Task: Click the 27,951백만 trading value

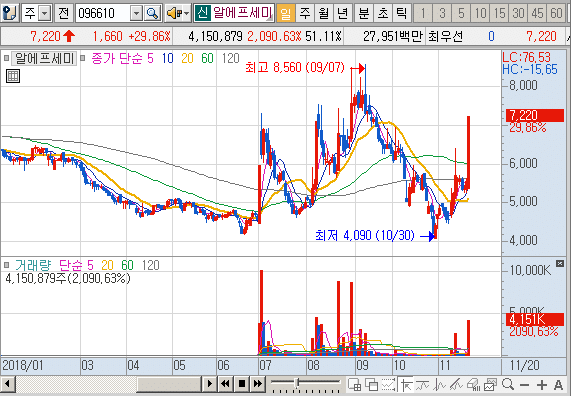Action: pos(393,36)
